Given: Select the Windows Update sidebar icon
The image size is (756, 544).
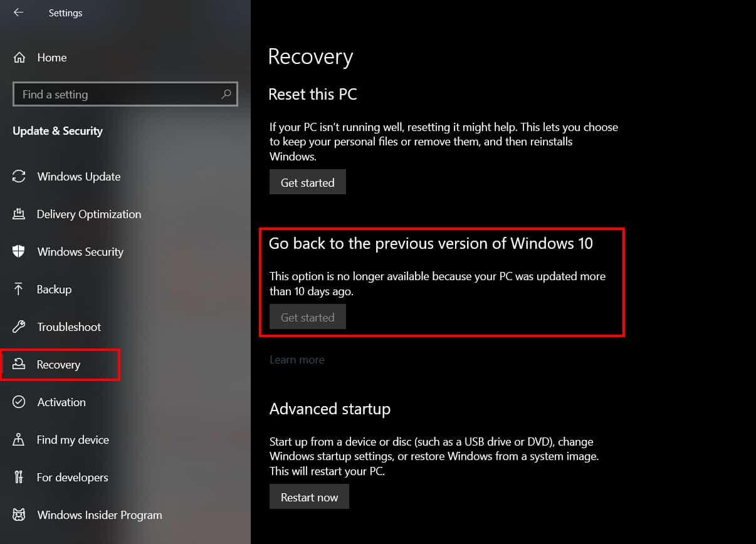Looking at the screenshot, I should [20, 176].
